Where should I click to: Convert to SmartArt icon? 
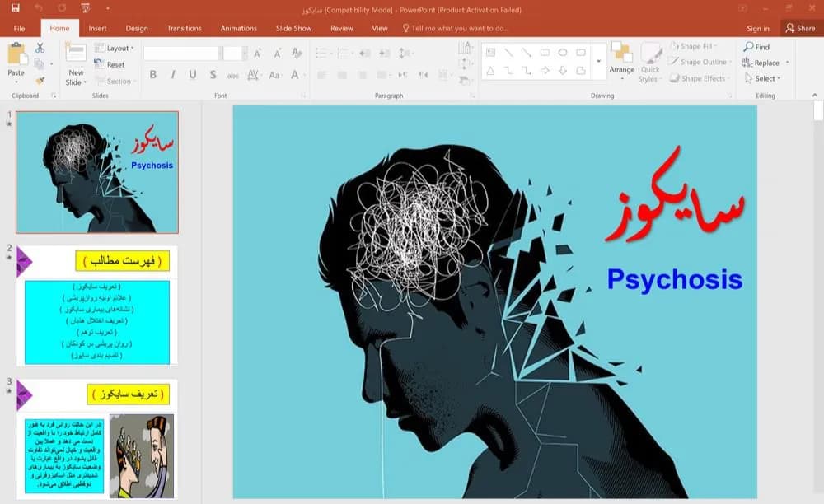click(x=464, y=81)
